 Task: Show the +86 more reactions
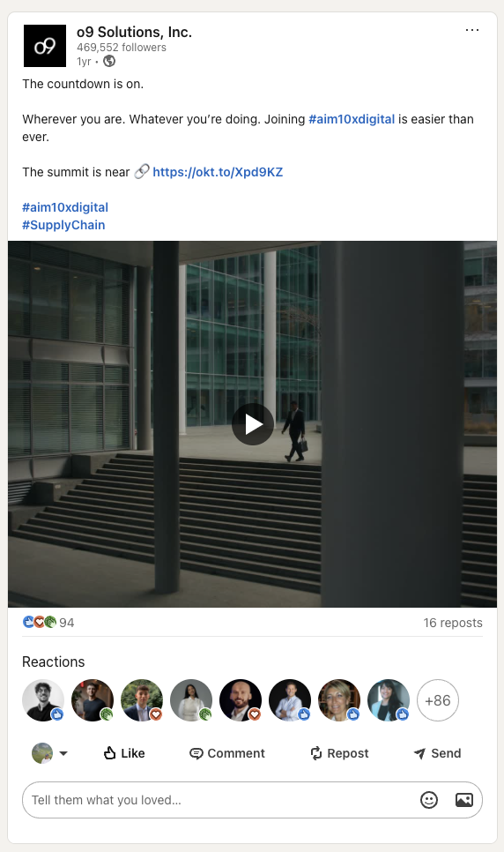[438, 700]
